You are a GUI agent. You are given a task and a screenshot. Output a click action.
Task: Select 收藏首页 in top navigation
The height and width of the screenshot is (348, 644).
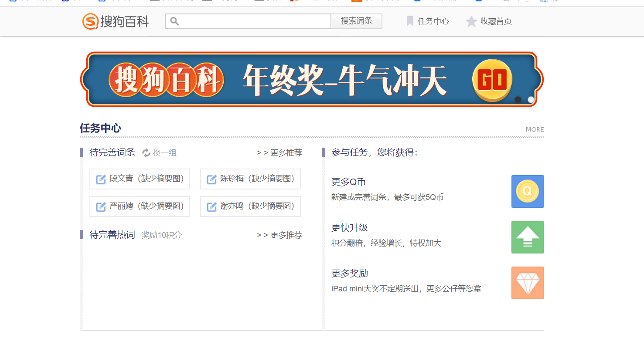tap(496, 21)
